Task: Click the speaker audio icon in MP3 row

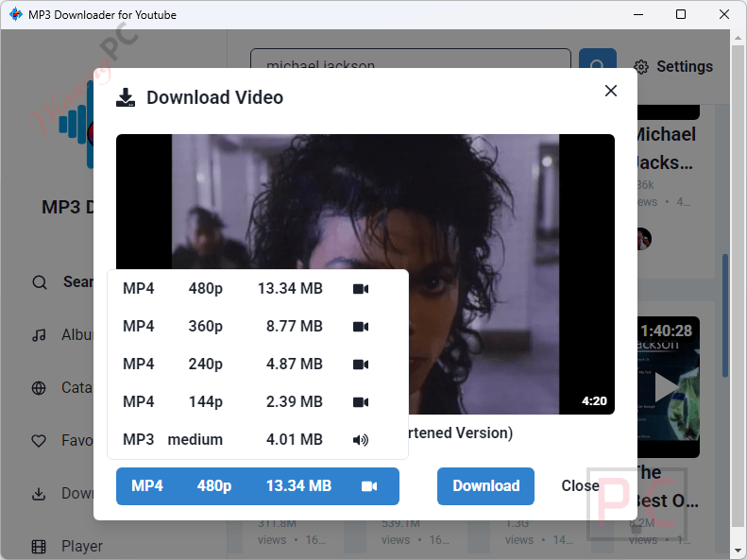Action: pos(361,439)
